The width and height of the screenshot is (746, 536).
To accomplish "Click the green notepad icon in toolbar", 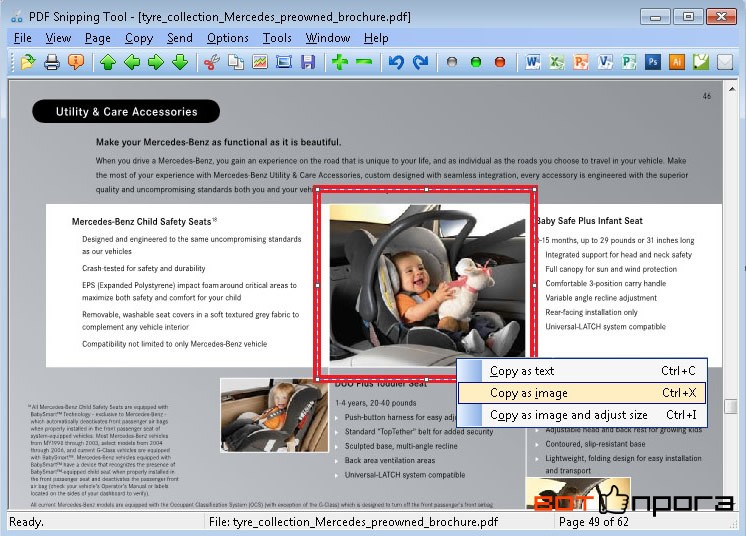I will coord(701,62).
